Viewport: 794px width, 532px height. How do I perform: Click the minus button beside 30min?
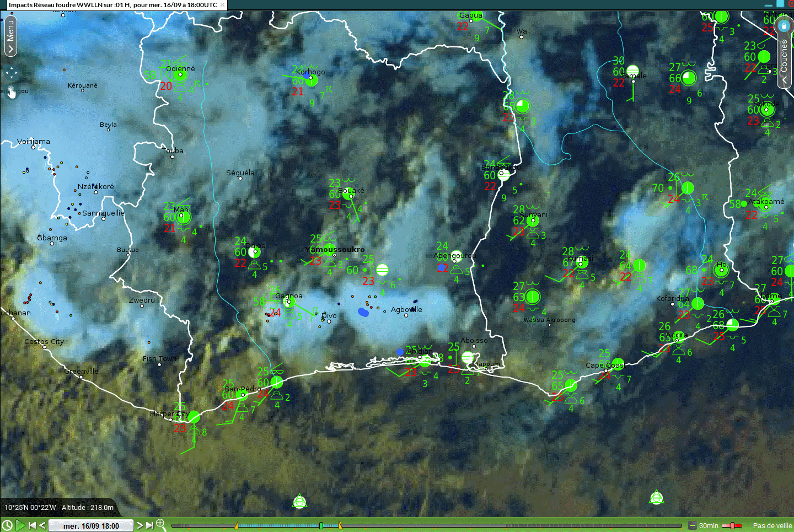pos(692,525)
